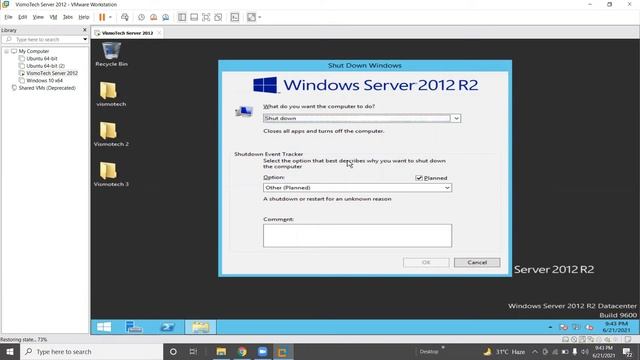The width and height of the screenshot is (640, 360).
Task: Open the Library search filter dropdown
Action: pyautogui.click(x=85, y=39)
